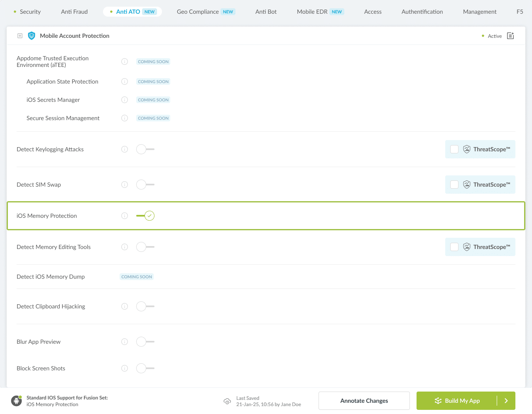Select the Detect iOS Memory Dump label
Screen dimensions: 532x414
pyautogui.click(x=51, y=277)
